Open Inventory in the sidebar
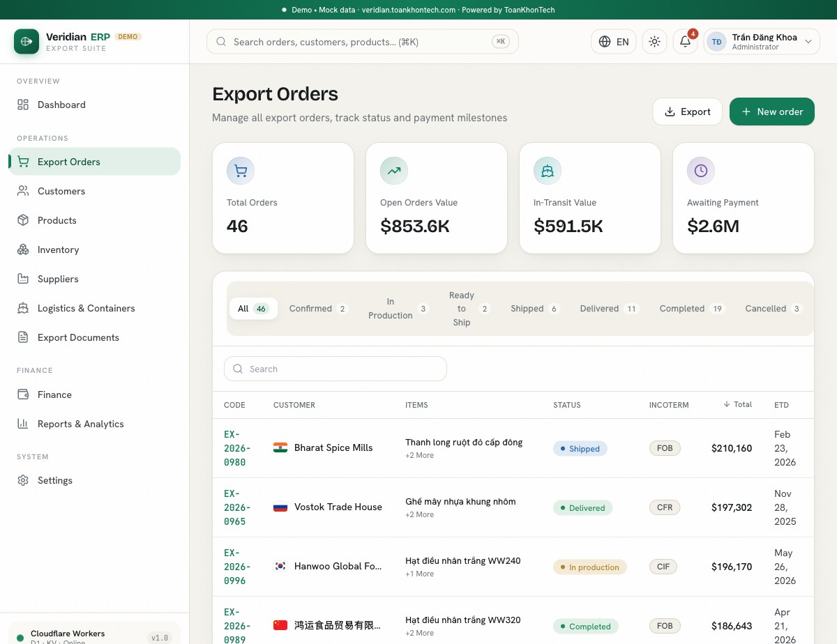The image size is (837, 644). point(94,250)
